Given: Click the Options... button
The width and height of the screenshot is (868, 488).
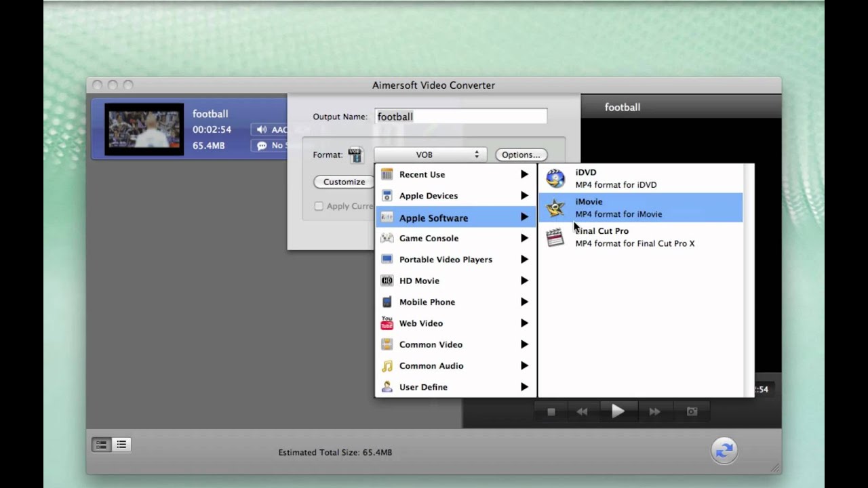Looking at the screenshot, I should coord(521,155).
